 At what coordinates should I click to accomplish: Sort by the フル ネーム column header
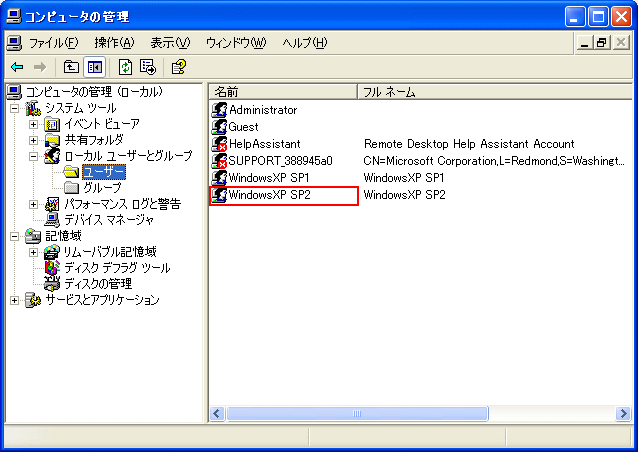click(494, 92)
